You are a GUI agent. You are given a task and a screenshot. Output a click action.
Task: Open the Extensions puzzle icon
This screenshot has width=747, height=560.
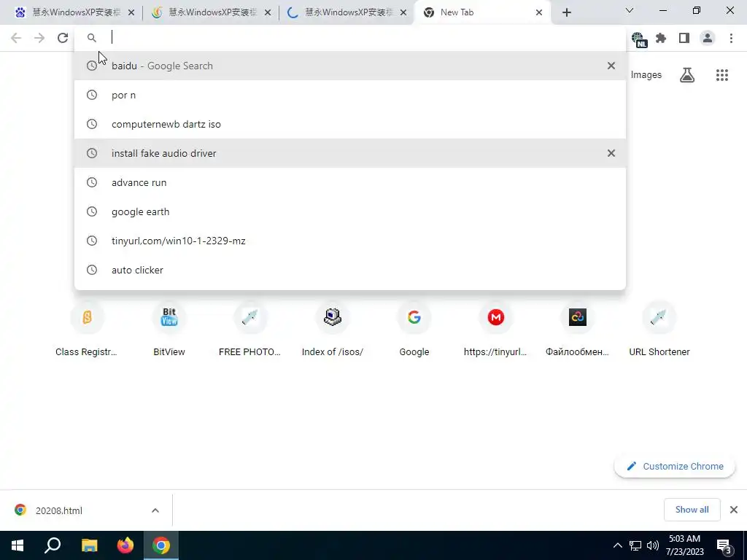(x=661, y=38)
